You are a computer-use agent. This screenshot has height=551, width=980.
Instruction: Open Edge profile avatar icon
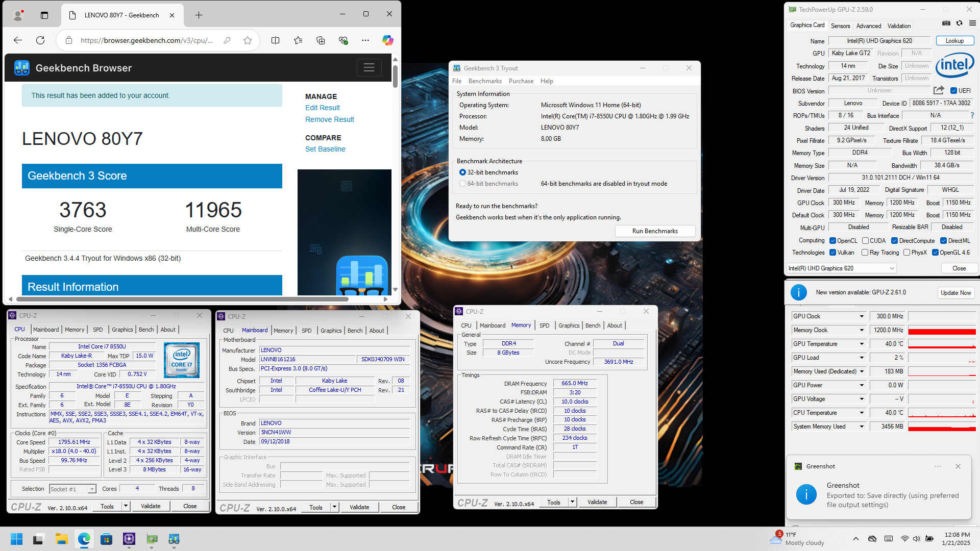[x=18, y=15]
